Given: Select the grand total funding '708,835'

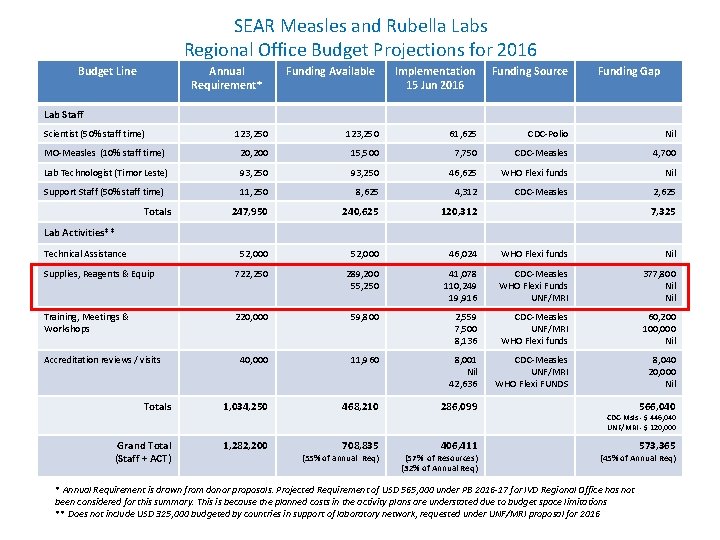Looking at the screenshot, I should (x=360, y=446).
